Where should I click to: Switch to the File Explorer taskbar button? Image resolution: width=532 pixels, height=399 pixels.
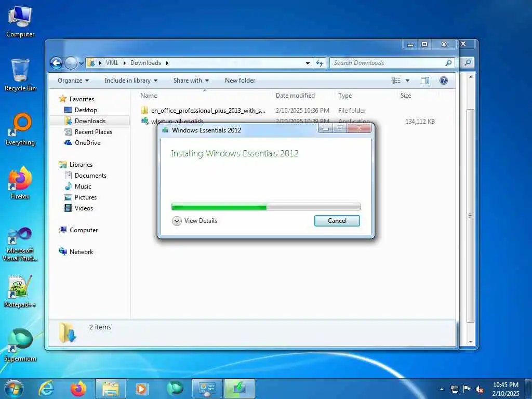click(111, 389)
